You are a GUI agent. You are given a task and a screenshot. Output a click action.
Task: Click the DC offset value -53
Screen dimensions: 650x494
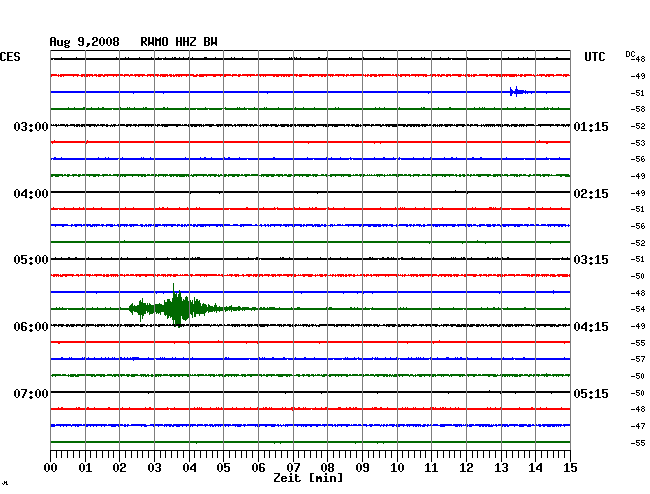638,143
